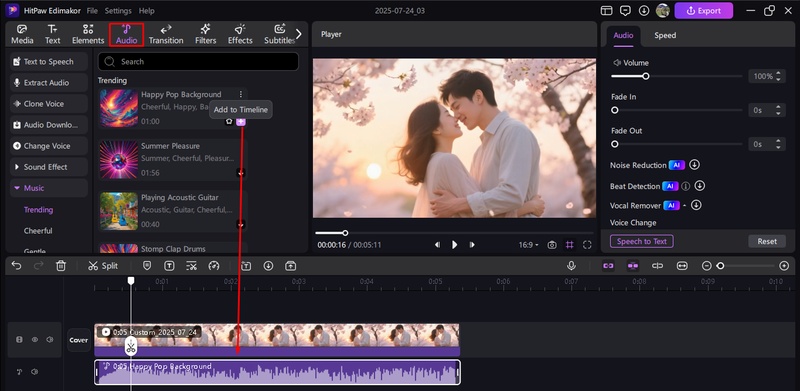Open the Filters tab
Image resolution: width=800 pixels, height=391 pixels.
click(206, 35)
